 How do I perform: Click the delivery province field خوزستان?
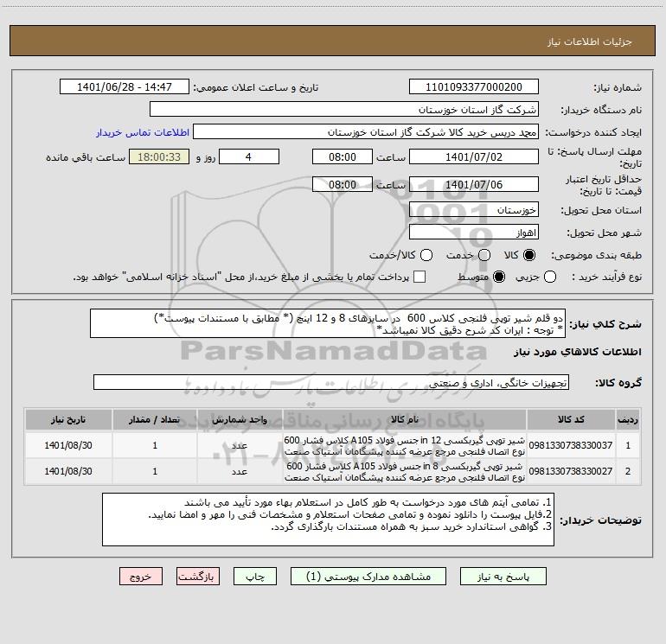click(474, 209)
